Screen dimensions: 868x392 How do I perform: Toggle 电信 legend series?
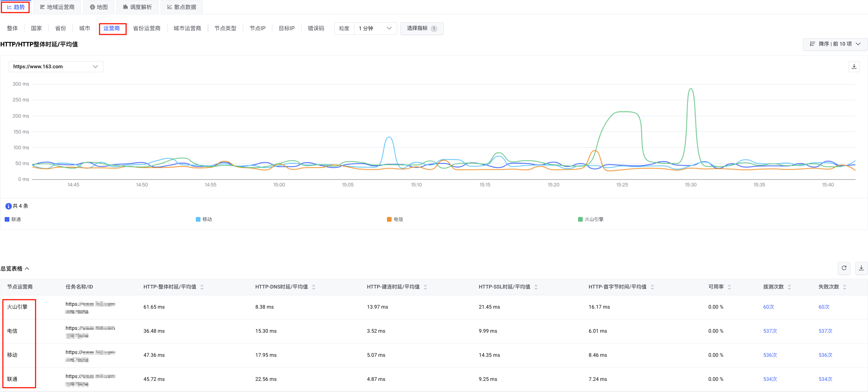click(x=395, y=220)
